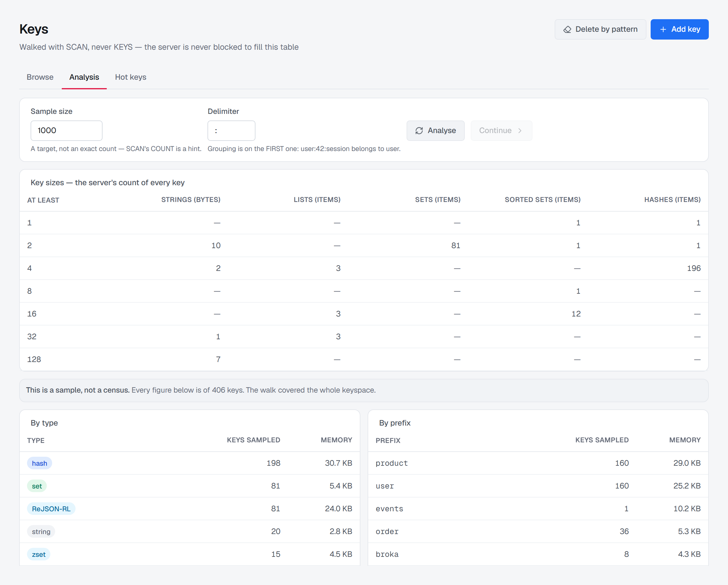Viewport: 728px width, 585px height.
Task: Click the 29.0 KB product memory value
Action: pos(687,463)
